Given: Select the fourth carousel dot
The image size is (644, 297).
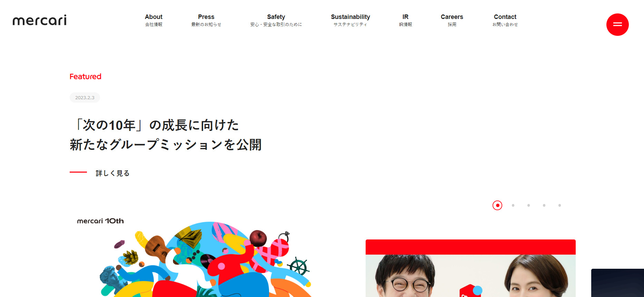Looking at the screenshot, I should (544, 205).
